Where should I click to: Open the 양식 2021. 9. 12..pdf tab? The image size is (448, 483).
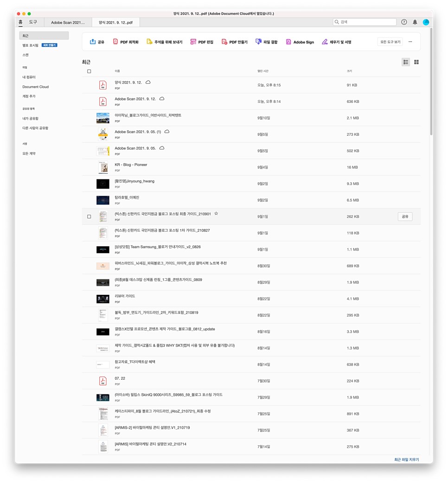[x=116, y=23]
